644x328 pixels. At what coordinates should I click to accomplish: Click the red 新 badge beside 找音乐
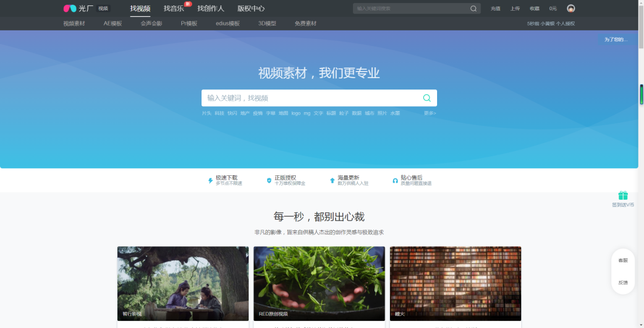(x=188, y=4)
